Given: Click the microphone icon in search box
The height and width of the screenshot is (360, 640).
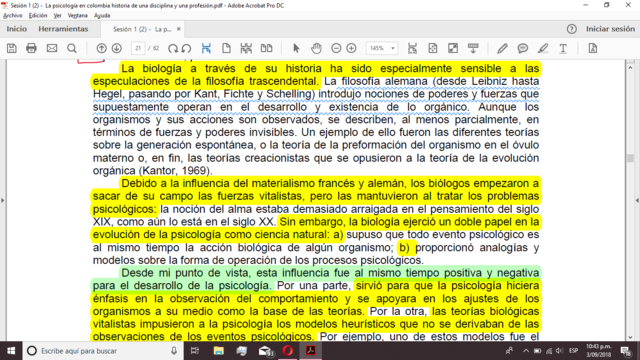Looking at the screenshot, I should click(x=174, y=351).
